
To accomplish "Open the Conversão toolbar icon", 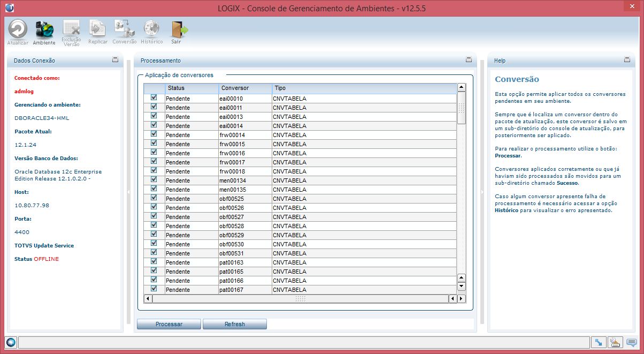I will pyautogui.click(x=125, y=32).
